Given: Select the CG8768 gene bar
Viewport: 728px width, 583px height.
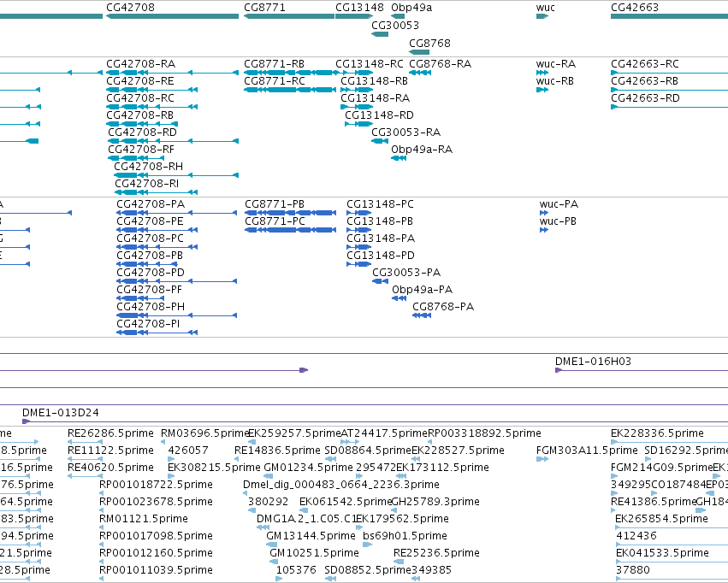Looking at the screenshot, I should click(419, 52).
